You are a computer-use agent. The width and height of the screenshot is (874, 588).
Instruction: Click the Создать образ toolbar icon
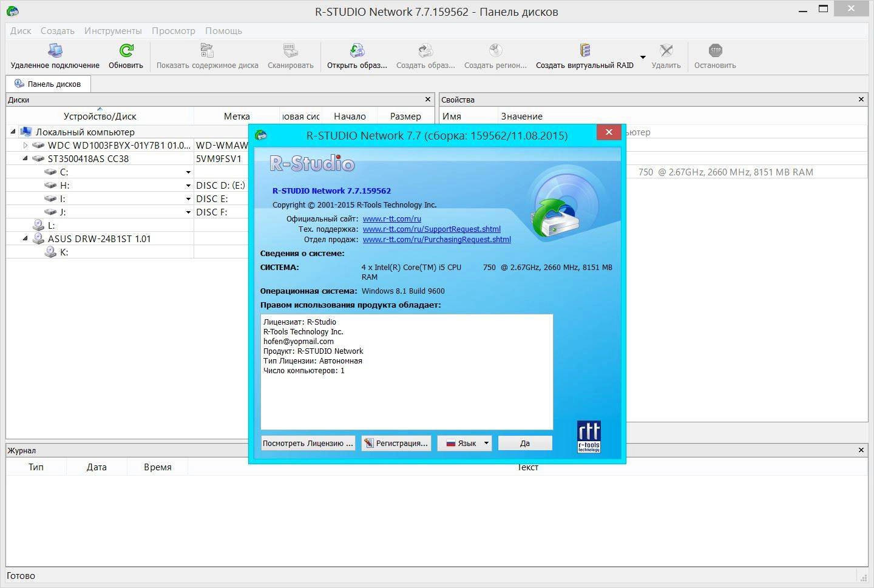coord(425,50)
